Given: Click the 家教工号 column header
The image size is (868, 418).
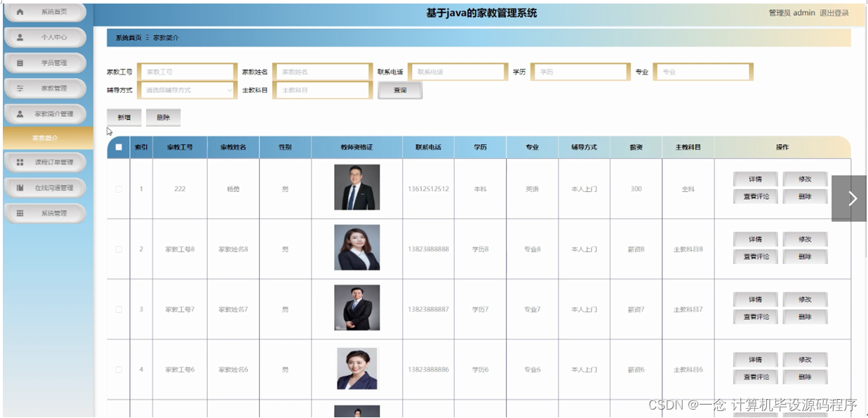Looking at the screenshot, I should point(180,148).
